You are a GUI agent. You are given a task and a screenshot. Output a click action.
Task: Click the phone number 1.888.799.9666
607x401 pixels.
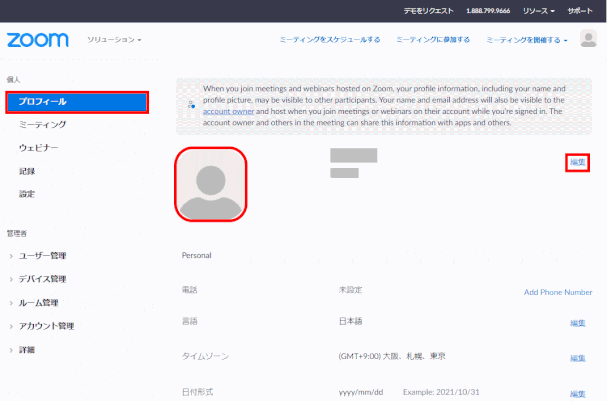[x=488, y=11]
